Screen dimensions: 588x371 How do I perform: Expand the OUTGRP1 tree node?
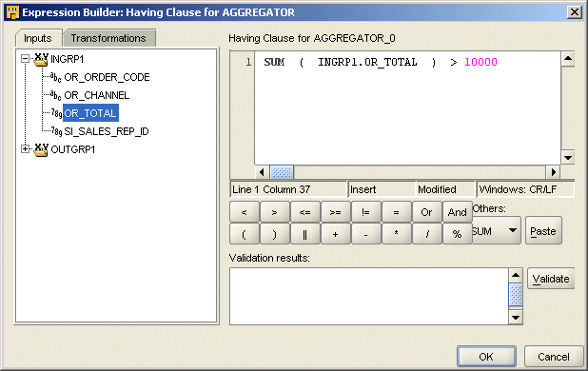coord(25,149)
